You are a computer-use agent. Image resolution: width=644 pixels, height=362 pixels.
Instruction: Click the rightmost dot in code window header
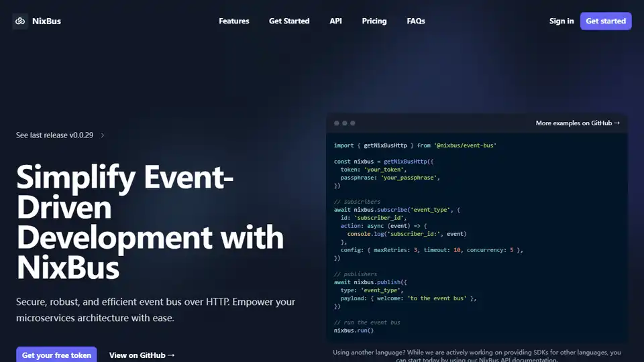click(x=353, y=123)
